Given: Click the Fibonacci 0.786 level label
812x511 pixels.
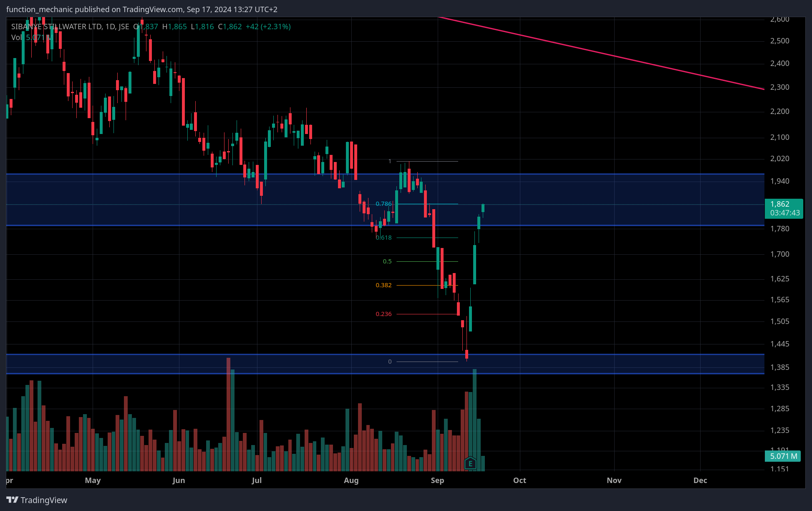Looking at the screenshot, I should [x=383, y=204].
